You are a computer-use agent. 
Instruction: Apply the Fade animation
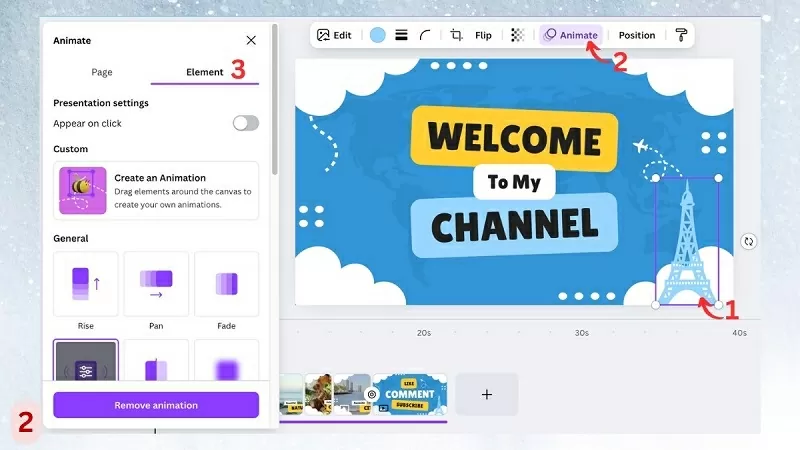click(226, 284)
